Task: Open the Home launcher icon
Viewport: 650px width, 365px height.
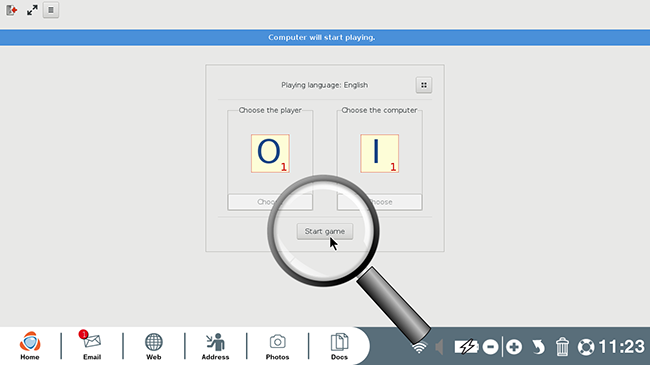Action: 30,346
